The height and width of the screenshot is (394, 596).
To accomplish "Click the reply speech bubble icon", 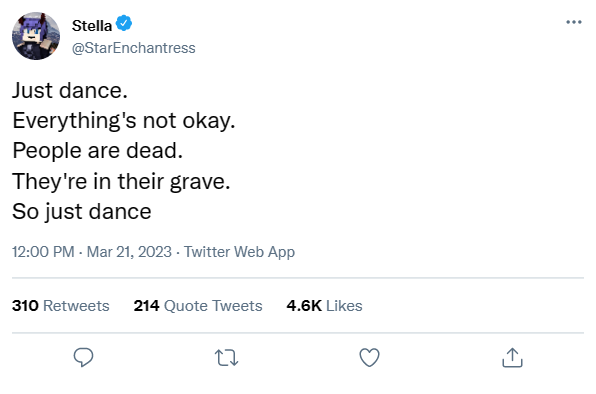I will click(x=83, y=357).
